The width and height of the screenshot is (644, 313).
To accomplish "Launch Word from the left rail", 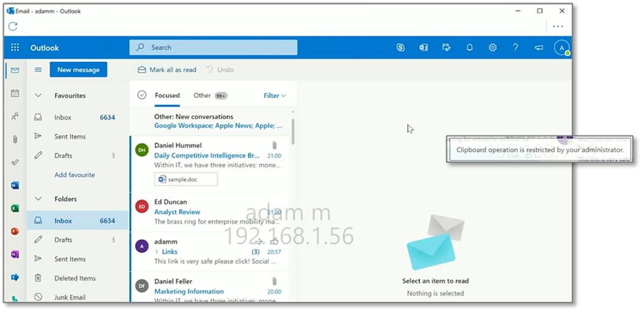I will point(15,185).
